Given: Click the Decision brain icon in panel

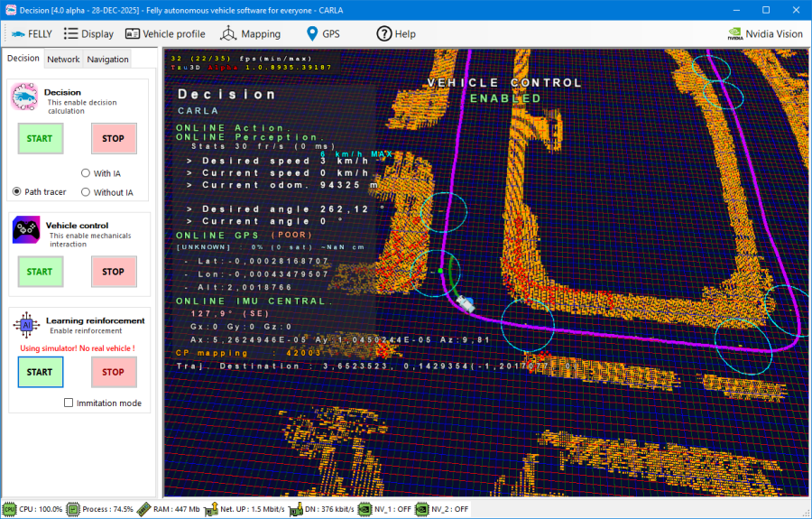Looking at the screenshot, I should pos(25,97).
